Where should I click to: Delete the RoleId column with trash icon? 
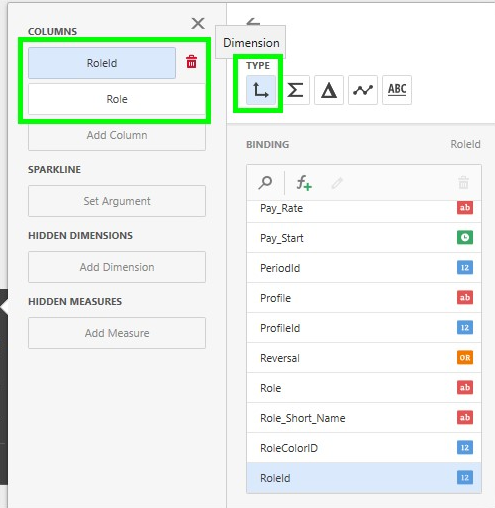click(191, 62)
